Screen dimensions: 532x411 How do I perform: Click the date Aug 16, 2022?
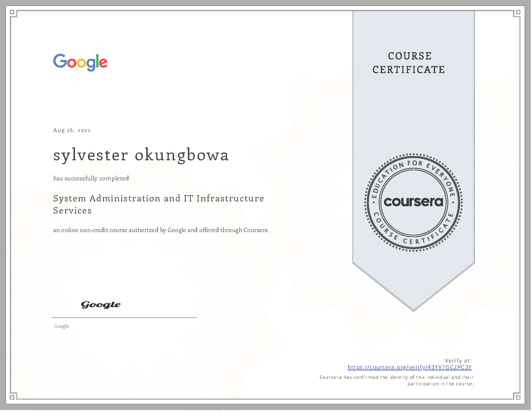72,131
